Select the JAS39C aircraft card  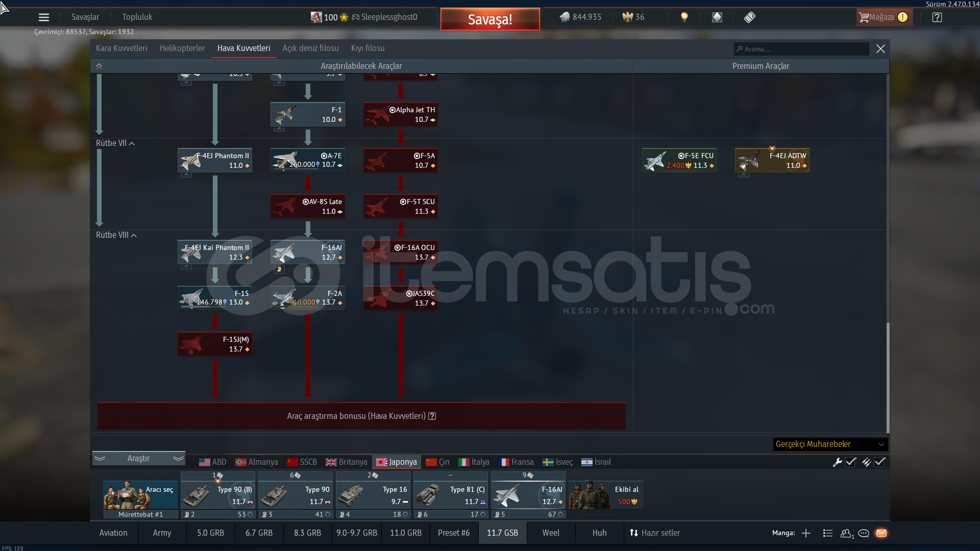[x=401, y=298]
